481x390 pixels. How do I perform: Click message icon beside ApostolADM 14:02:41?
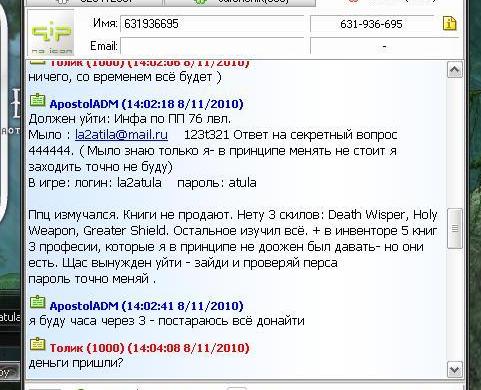(37, 302)
